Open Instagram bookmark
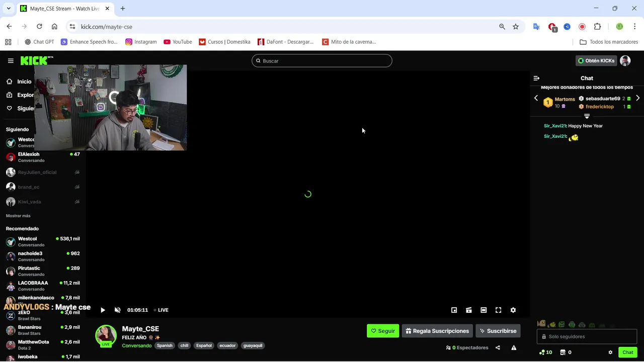The width and height of the screenshot is (644, 362). pos(141,42)
